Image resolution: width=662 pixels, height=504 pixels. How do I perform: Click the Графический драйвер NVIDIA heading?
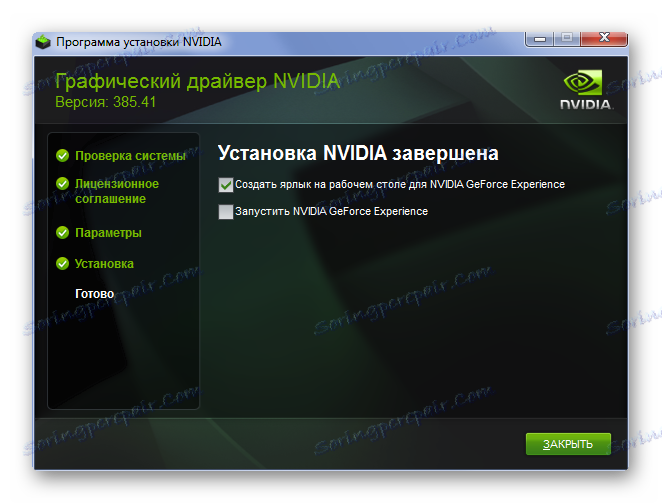[x=198, y=81]
